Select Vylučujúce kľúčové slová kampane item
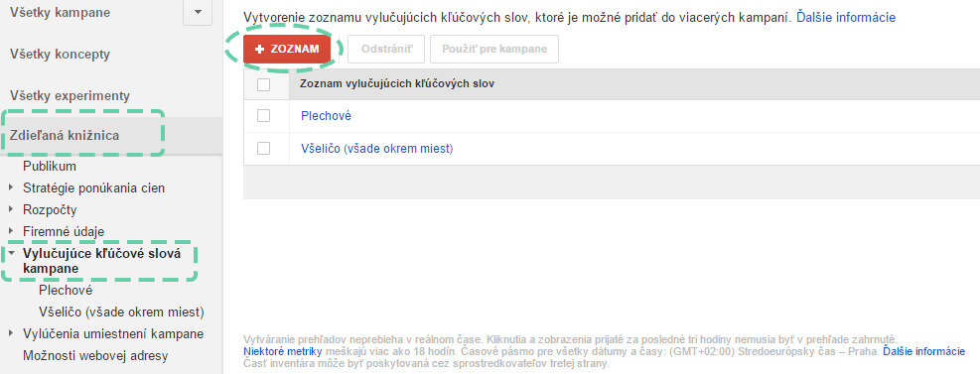This screenshot has height=374, width=980. pos(102,261)
